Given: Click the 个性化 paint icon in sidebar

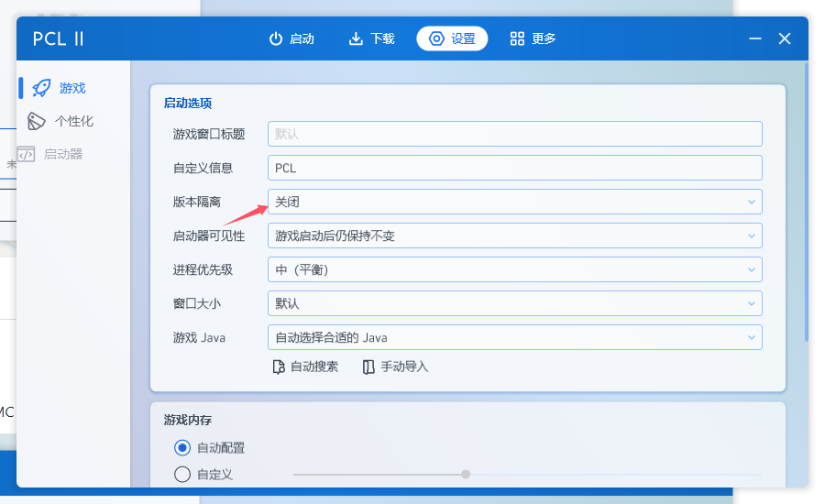Looking at the screenshot, I should point(37,121).
